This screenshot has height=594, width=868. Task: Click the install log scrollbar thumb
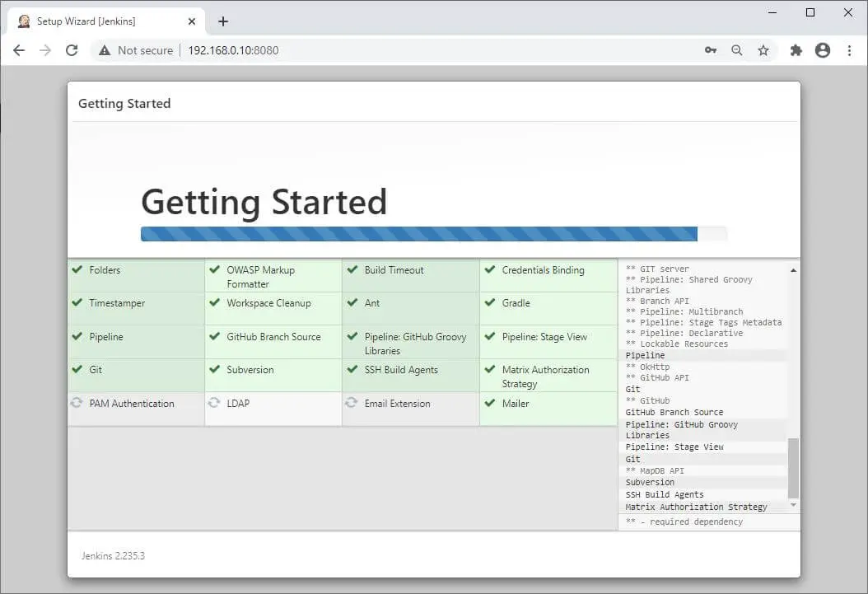(x=793, y=468)
